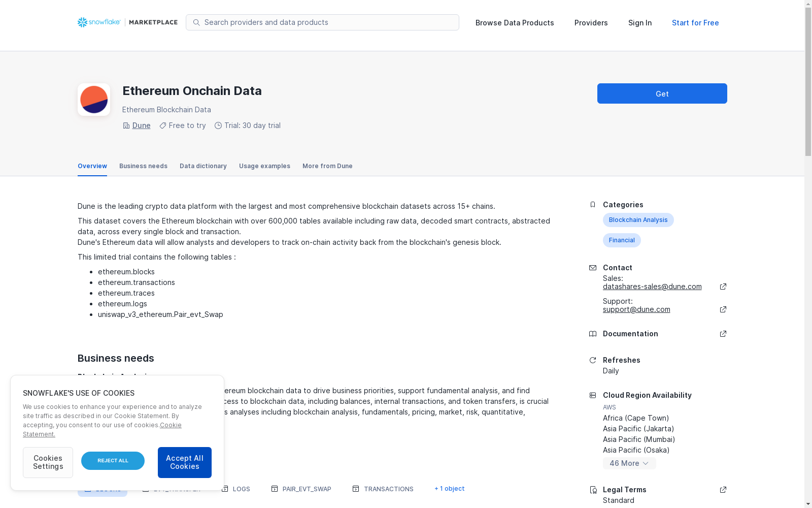This screenshot has height=508, width=812.
Task: Click 'uniswap_v3_ethereum.Pair_evt_Swap' list item
Action: click(x=160, y=314)
